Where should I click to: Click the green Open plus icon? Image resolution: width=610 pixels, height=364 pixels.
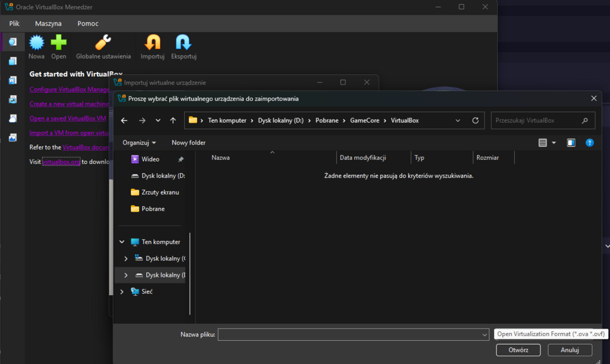pos(59,43)
